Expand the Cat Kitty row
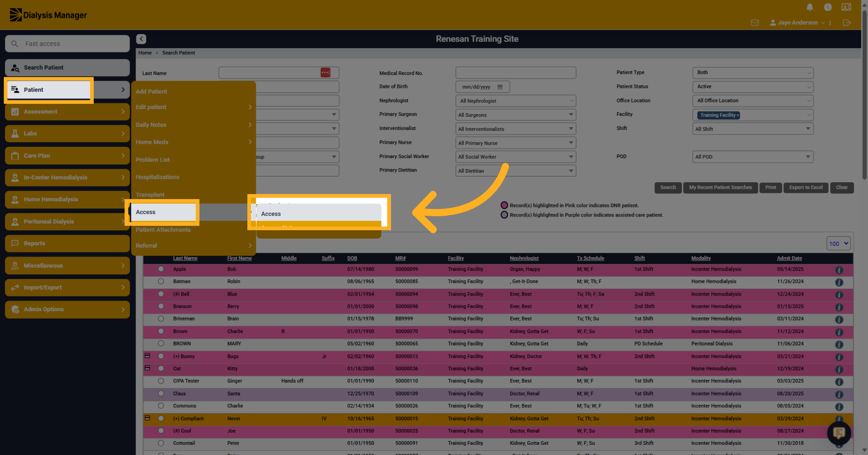Image resolution: width=868 pixels, height=455 pixels. coord(147,368)
